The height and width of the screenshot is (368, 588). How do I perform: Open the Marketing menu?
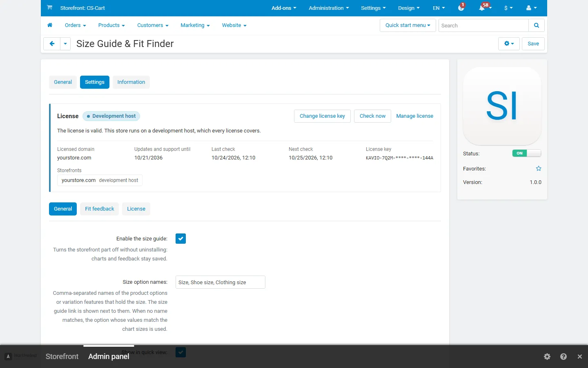(195, 25)
